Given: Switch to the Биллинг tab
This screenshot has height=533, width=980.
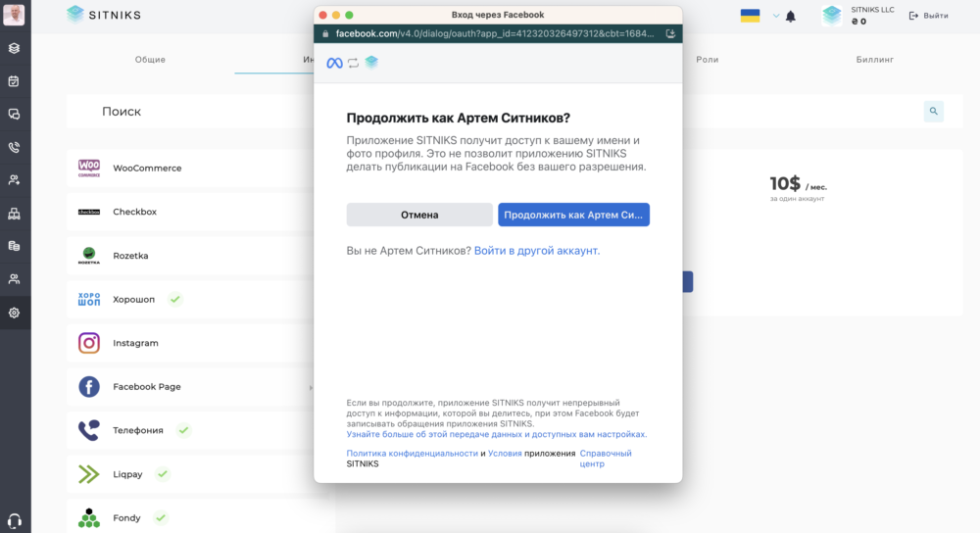Looking at the screenshot, I should [x=874, y=60].
